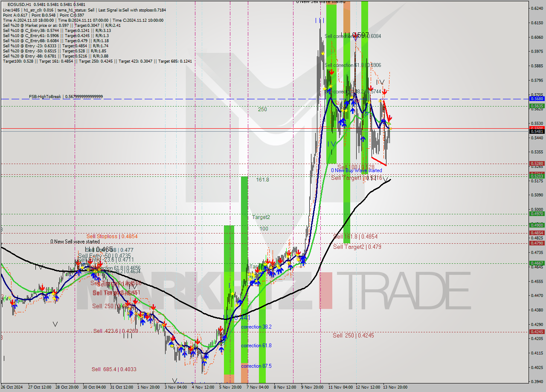The width and height of the screenshot is (546, 392).
Task: Click the green 0.4900 price tag
Action: (x=536, y=225)
